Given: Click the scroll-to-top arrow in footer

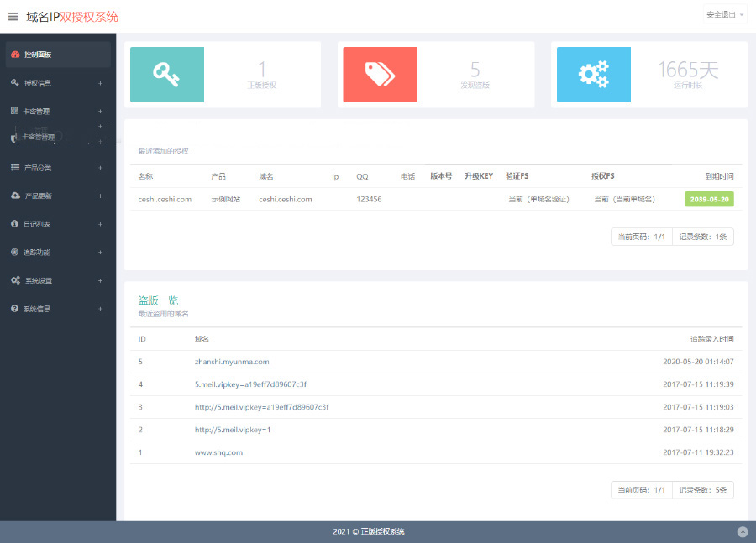Looking at the screenshot, I should coord(742,531).
